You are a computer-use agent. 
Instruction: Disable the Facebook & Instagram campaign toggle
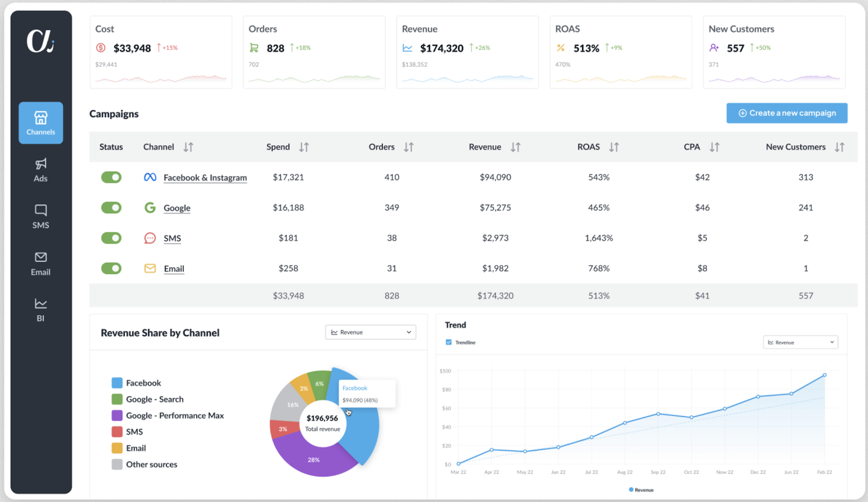(x=111, y=177)
